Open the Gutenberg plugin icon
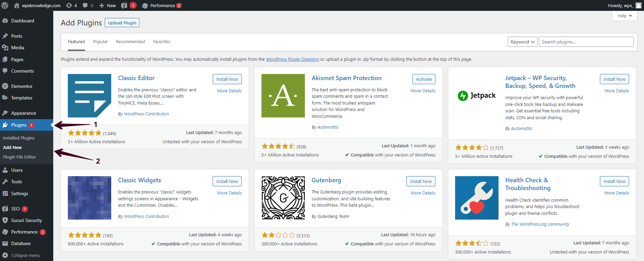644x261 pixels. (283, 198)
